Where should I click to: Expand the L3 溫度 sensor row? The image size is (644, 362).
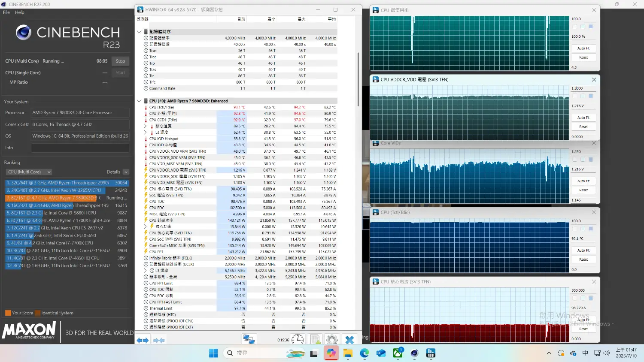tap(145, 133)
